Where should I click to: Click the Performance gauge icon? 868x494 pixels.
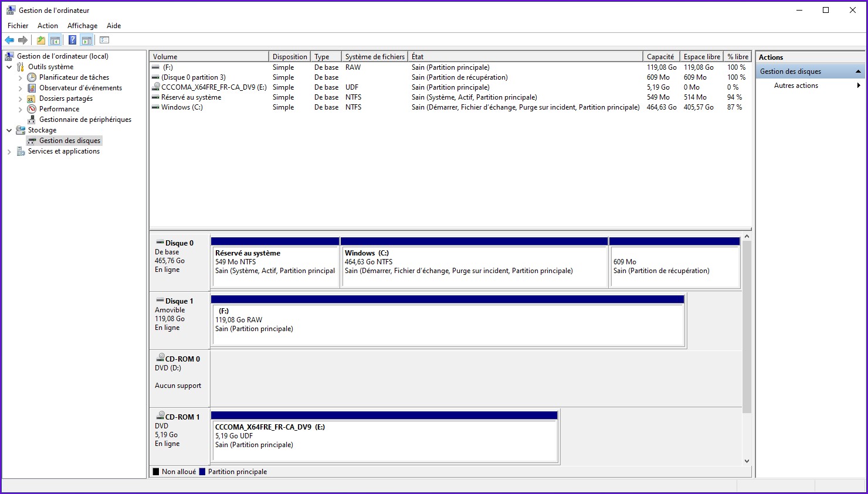click(x=32, y=109)
